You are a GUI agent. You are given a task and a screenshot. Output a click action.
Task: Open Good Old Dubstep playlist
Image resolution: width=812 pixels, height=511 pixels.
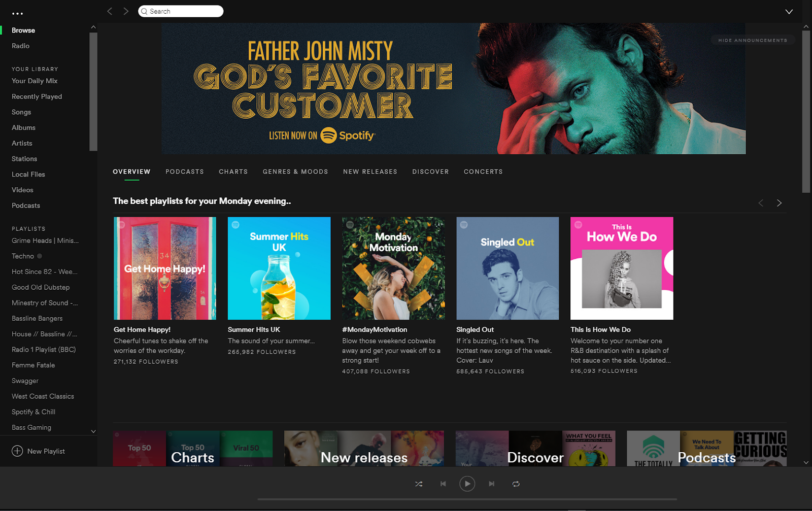pyautogui.click(x=41, y=287)
